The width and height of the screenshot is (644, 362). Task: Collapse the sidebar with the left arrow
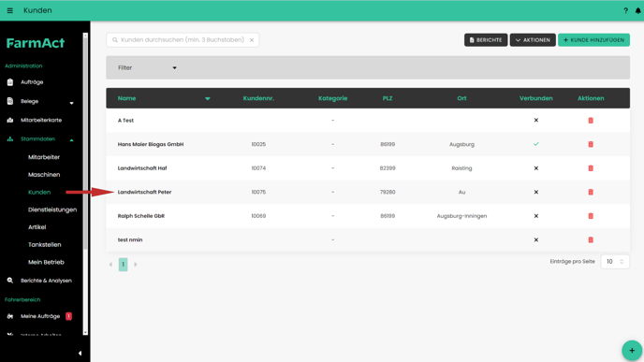[80, 353]
